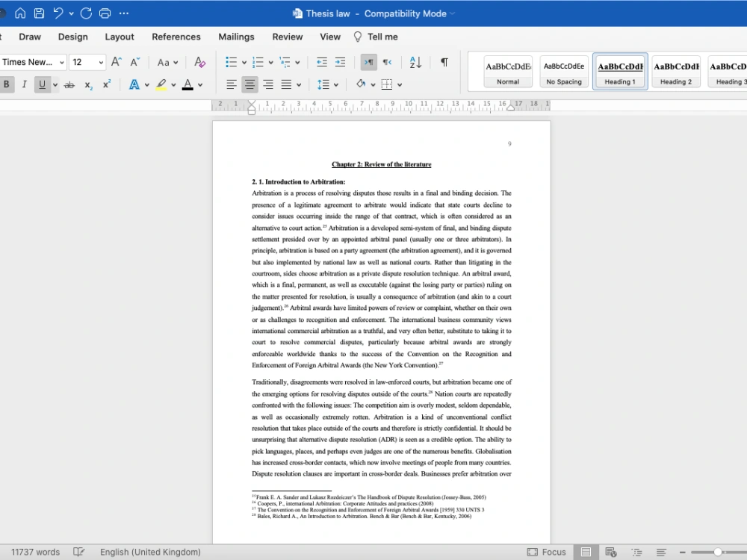
Task: Open the Design tab
Action: tap(73, 37)
